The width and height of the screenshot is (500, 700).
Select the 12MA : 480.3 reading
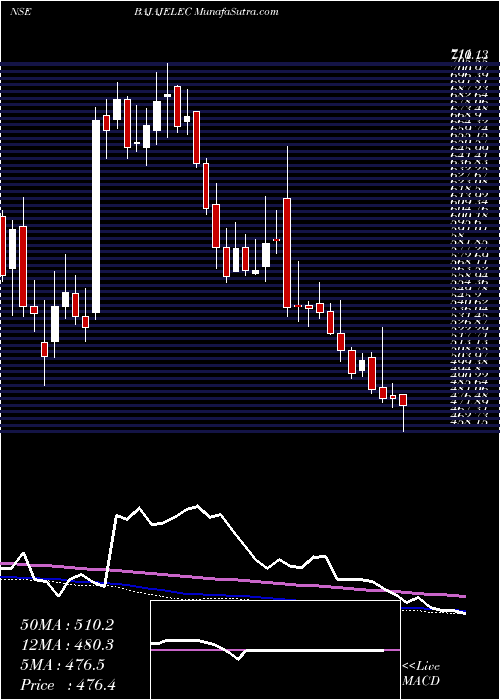66,645
